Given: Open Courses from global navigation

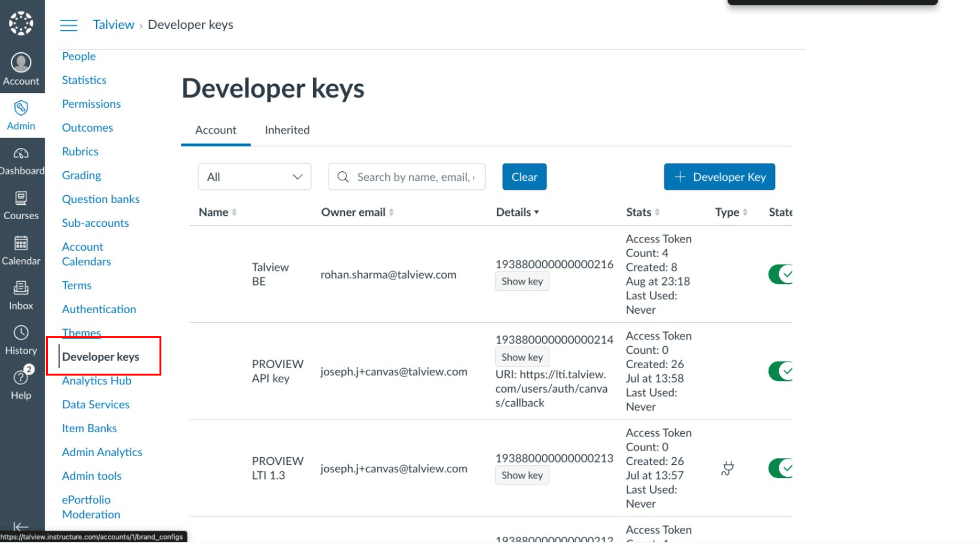Looking at the screenshot, I should click(x=21, y=206).
